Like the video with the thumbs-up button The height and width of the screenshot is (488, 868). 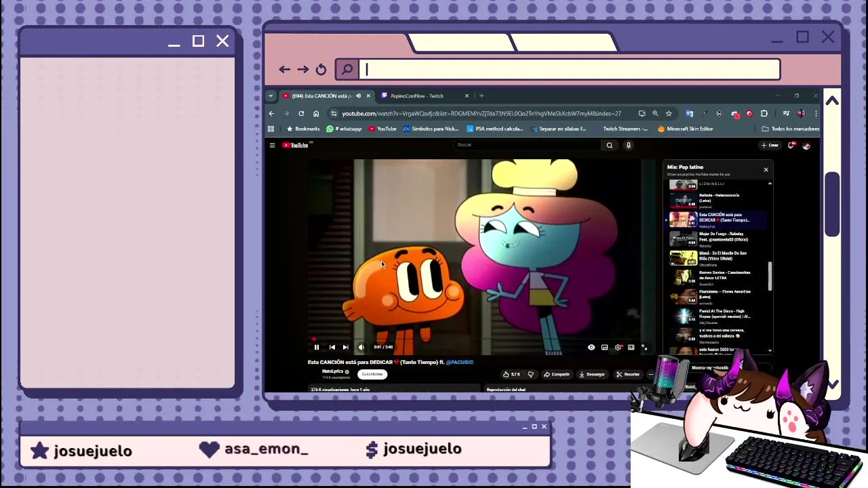click(512, 374)
